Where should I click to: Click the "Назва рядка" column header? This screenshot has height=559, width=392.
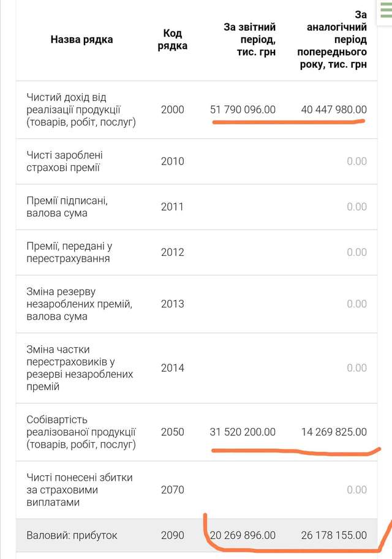tap(81, 40)
